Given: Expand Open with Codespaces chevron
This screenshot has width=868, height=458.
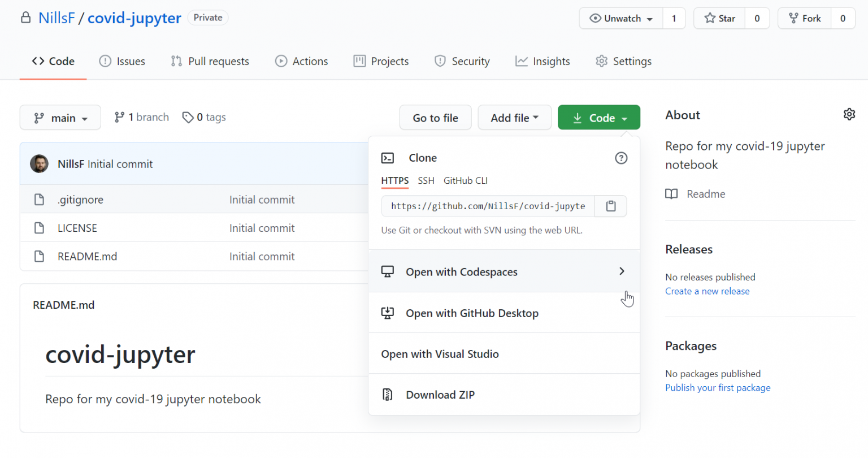Looking at the screenshot, I should pos(622,271).
